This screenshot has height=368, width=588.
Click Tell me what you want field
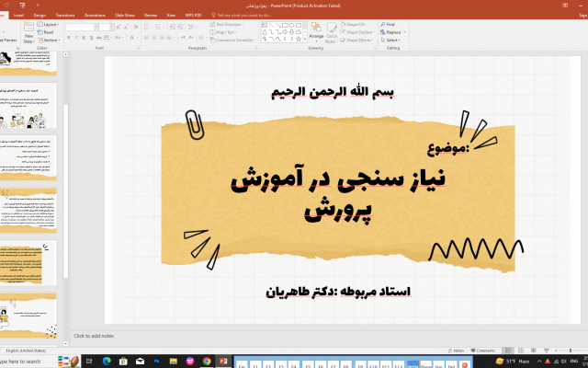[x=243, y=16]
